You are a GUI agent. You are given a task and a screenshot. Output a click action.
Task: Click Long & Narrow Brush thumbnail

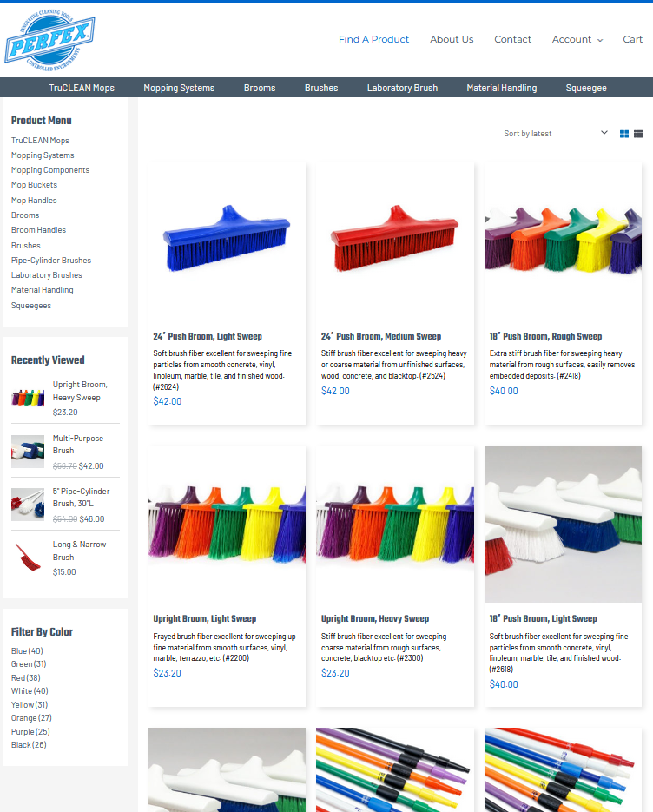(x=28, y=558)
